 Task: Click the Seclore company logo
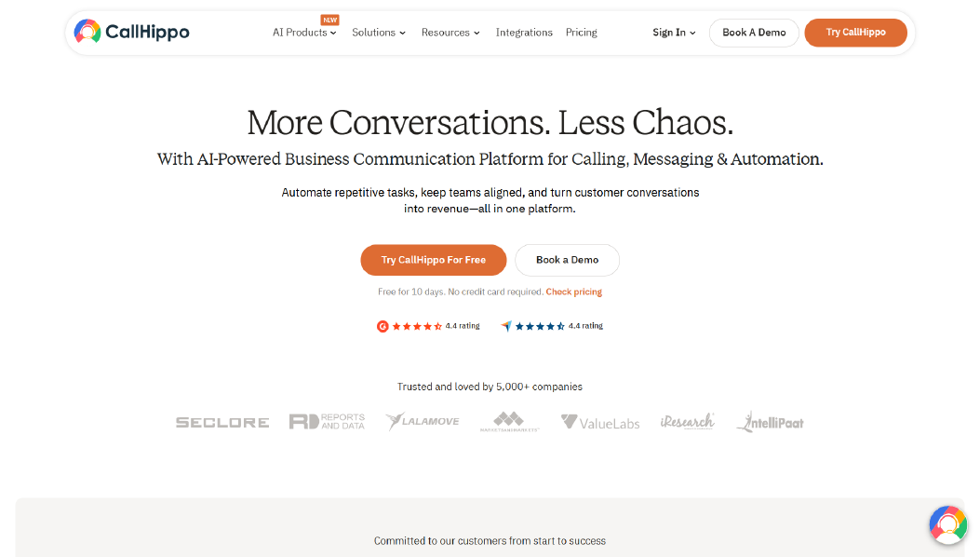pos(222,421)
